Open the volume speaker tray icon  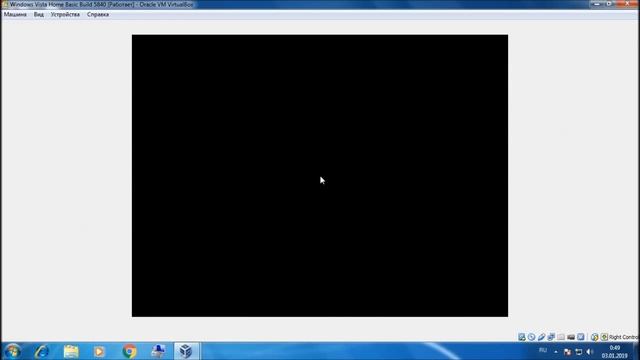coord(589,351)
